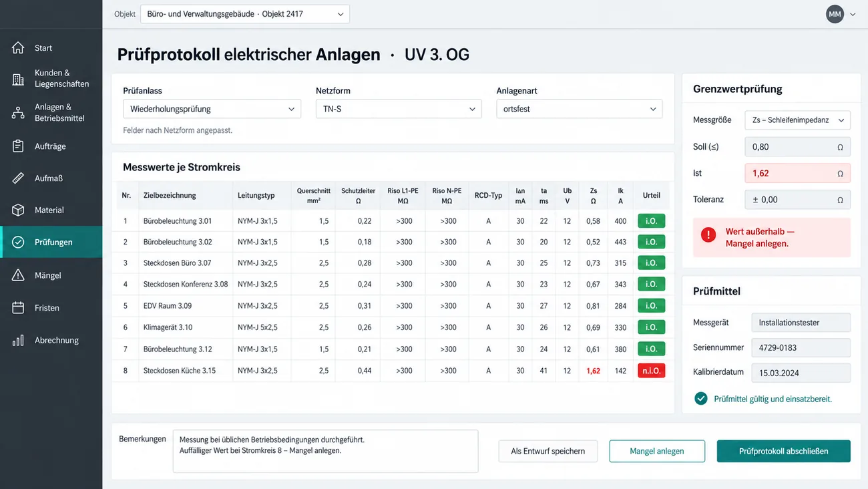Go to Aufträge in the sidebar
Image resolution: width=868 pixels, height=489 pixels.
coord(50,146)
